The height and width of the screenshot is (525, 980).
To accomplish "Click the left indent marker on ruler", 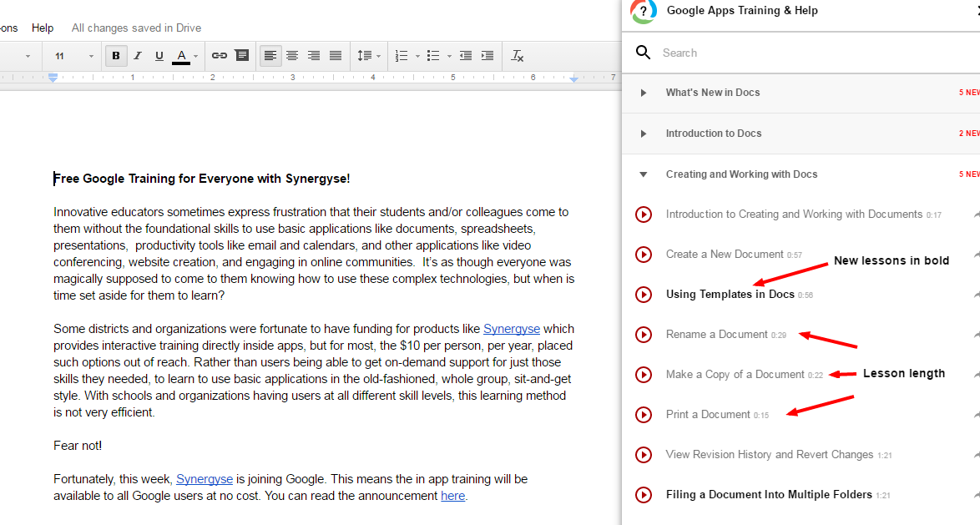I will 53,78.
